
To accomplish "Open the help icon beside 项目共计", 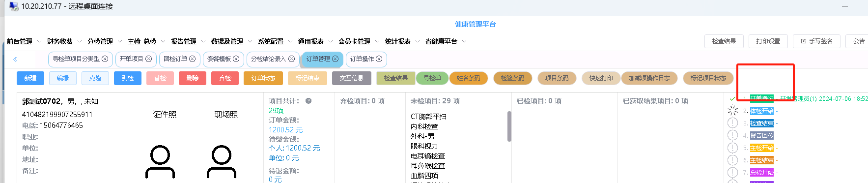I will [308, 101].
